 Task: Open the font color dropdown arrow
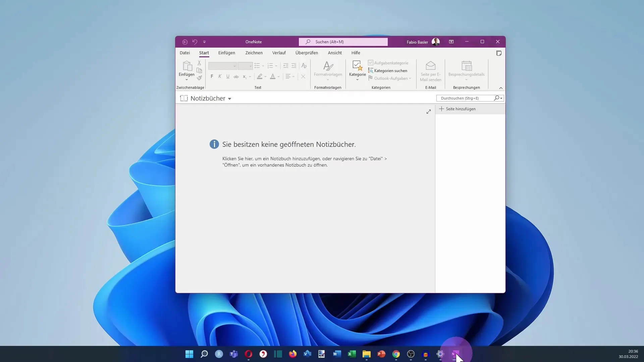[278, 77]
